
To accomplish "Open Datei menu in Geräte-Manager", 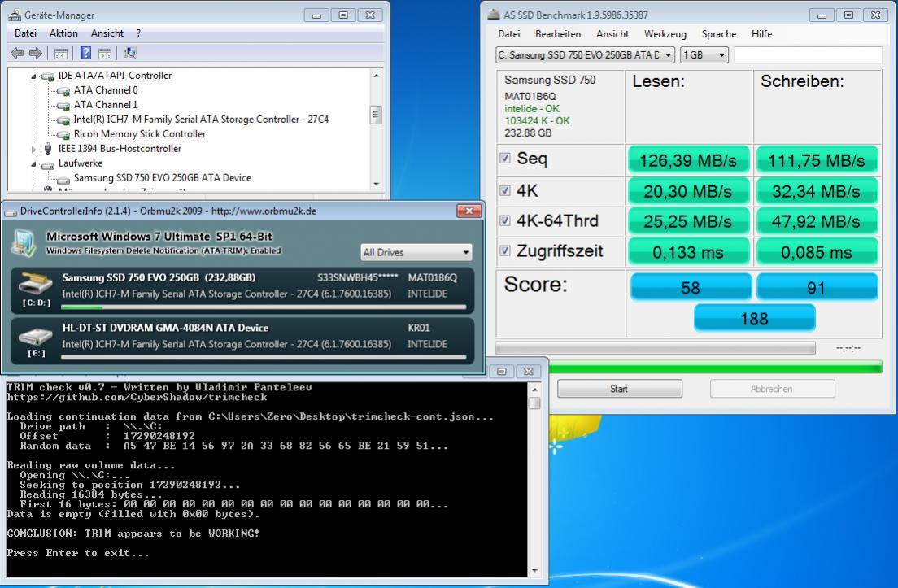I will [x=26, y=34].
